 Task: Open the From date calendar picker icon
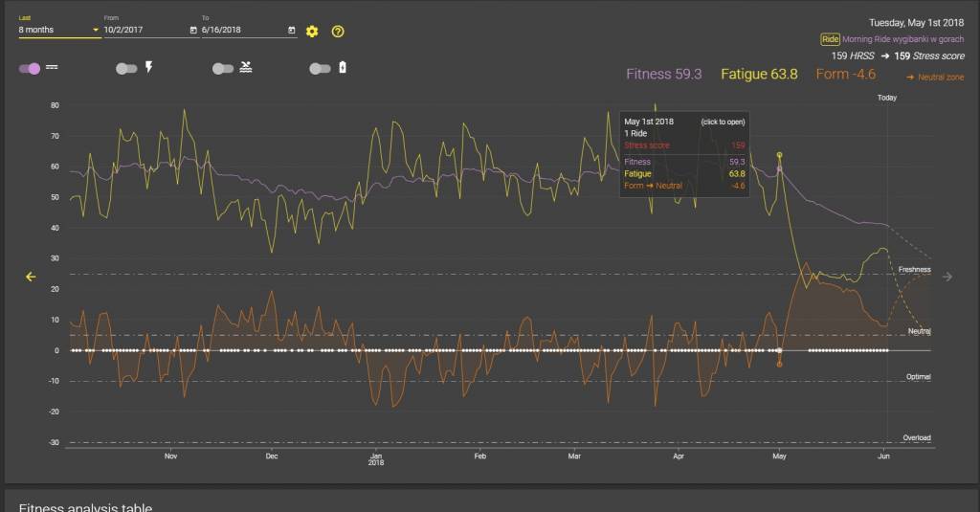pyautogui.click(x=193, y=30)
